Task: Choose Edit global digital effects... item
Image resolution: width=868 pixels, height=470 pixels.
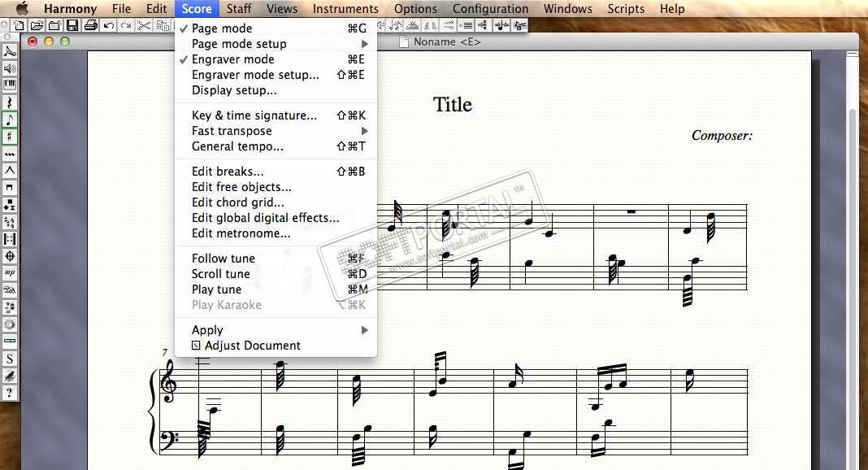Action: coord(276,218)
